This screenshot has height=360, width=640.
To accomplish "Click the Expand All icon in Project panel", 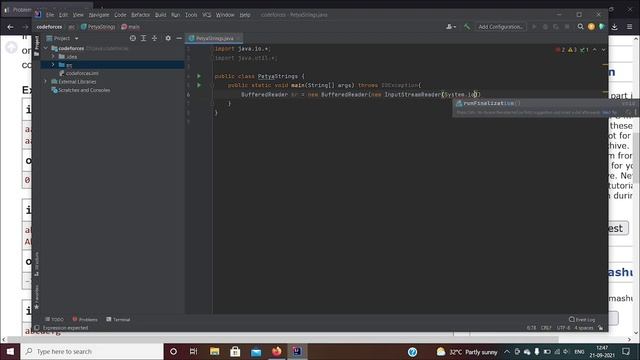I will [143, 38].
